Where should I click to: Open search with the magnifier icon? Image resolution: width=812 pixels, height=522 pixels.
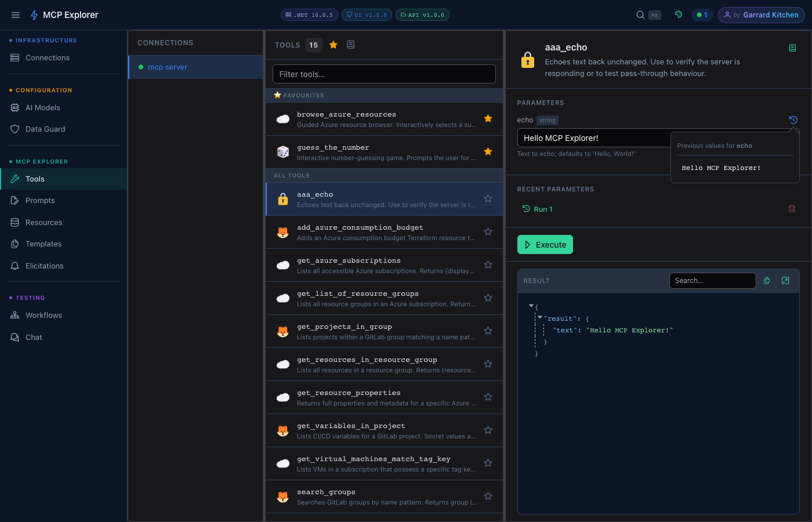[x=640, y=14]
